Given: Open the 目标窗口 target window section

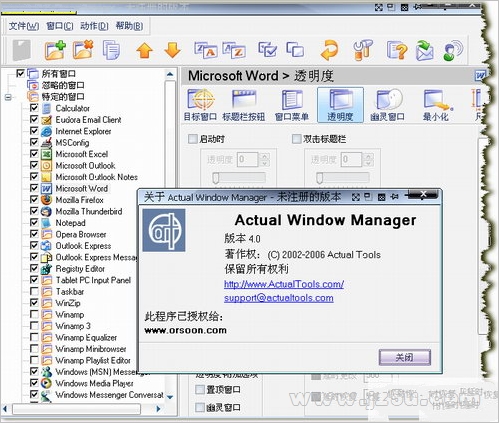Looking at the screenshot, I should click(x=200, y=105).
